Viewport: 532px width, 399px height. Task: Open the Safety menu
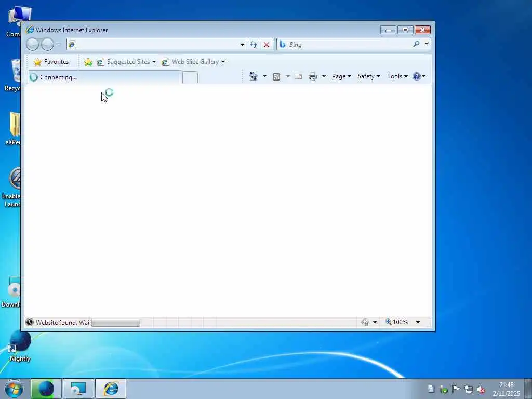pyautogui.click(x=369, y=77)
